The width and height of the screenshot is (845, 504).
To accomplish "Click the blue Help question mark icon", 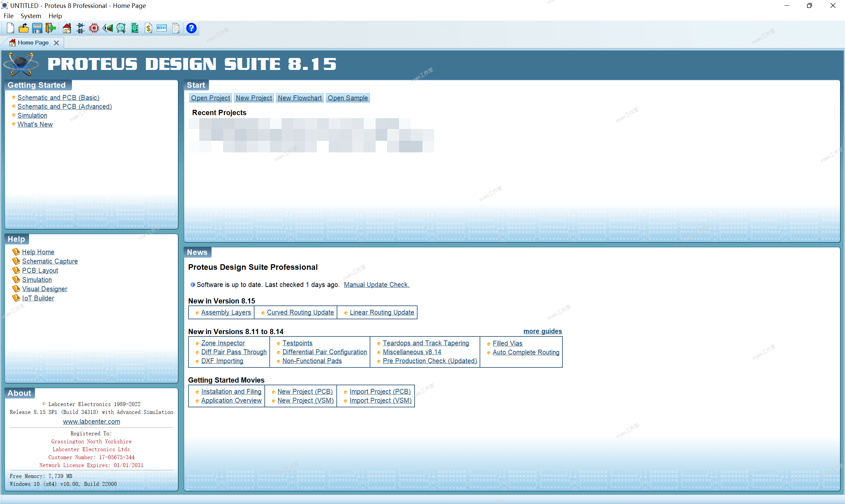I will pos(191,28).
